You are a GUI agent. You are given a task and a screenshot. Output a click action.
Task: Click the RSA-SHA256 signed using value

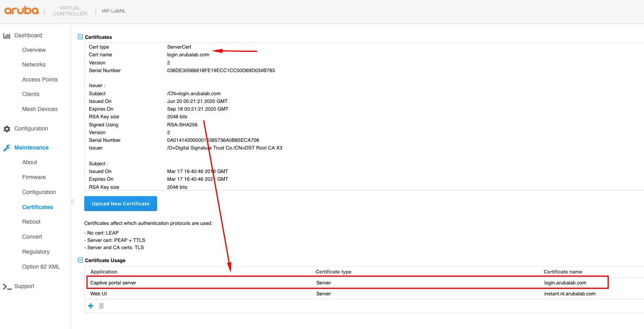(x=182, y=125)
